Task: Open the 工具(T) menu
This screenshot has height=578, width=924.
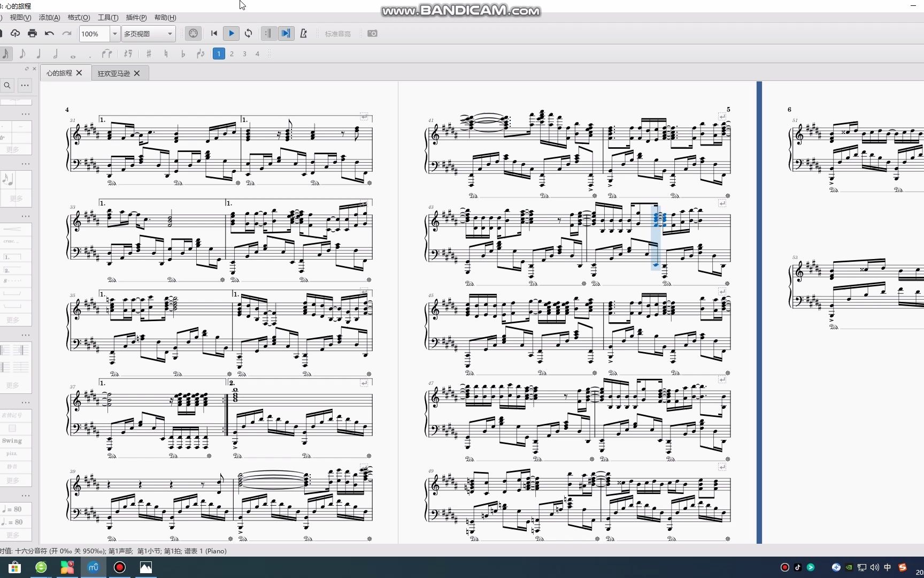Action: click(108, 18)
